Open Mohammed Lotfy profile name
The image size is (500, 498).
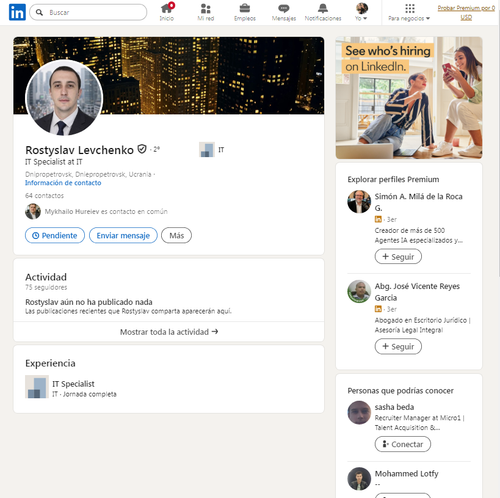(406, 474)
